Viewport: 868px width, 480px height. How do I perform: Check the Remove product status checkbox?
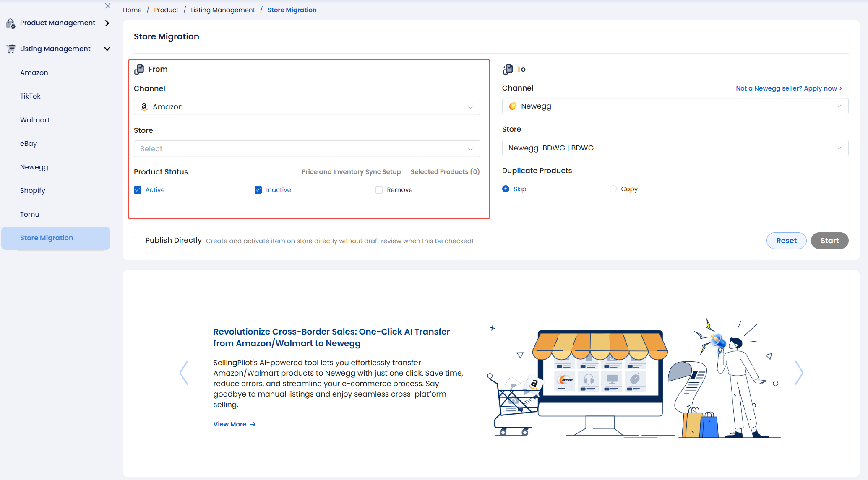(x=379, y=190)
